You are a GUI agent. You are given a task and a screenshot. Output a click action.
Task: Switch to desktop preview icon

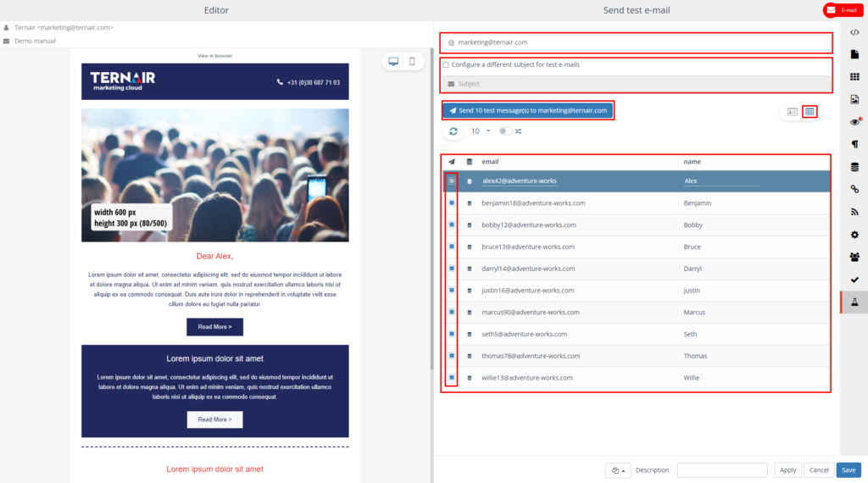click(393, 61)
